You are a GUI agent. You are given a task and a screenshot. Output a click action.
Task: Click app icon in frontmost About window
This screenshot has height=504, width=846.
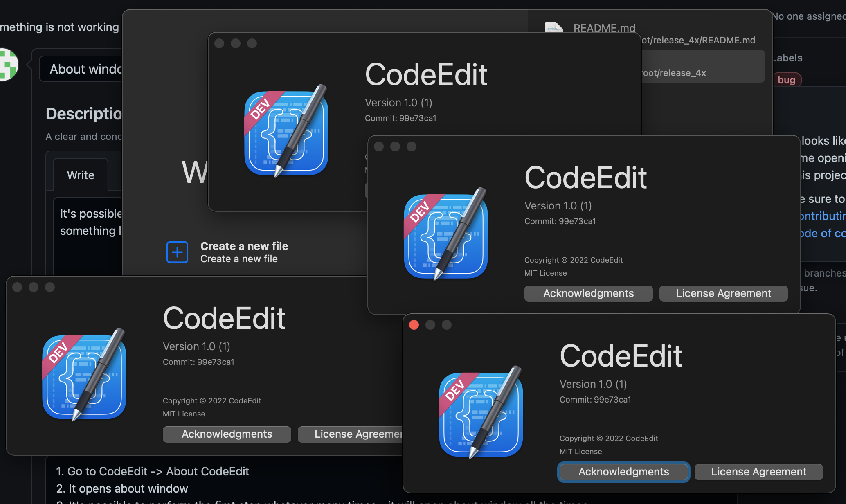coord(481,413)
